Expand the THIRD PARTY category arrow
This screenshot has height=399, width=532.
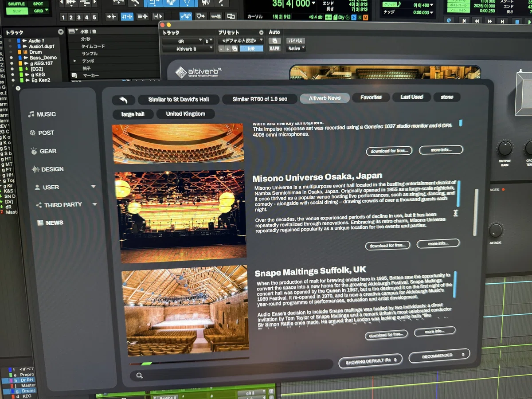[94, 204]
